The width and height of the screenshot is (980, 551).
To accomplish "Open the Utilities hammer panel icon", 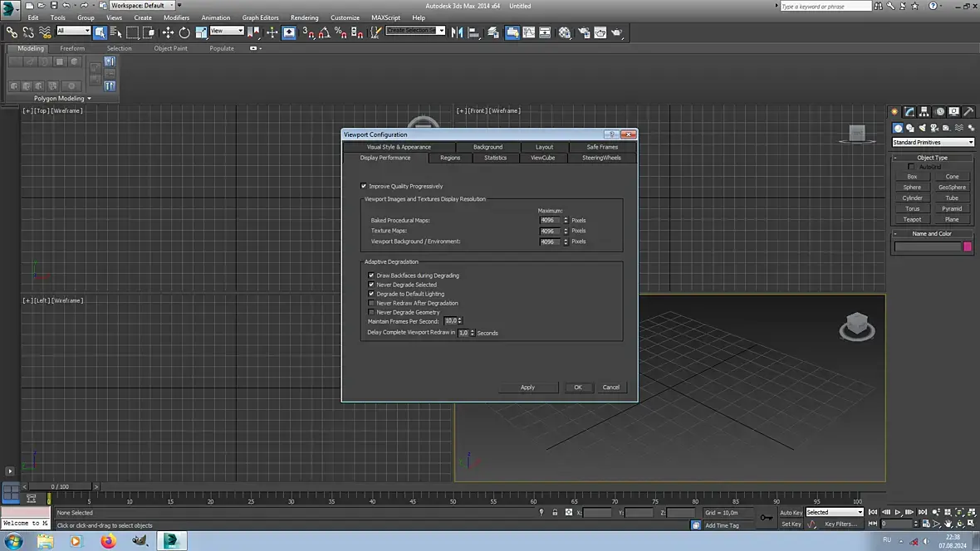I will [968, 111].
